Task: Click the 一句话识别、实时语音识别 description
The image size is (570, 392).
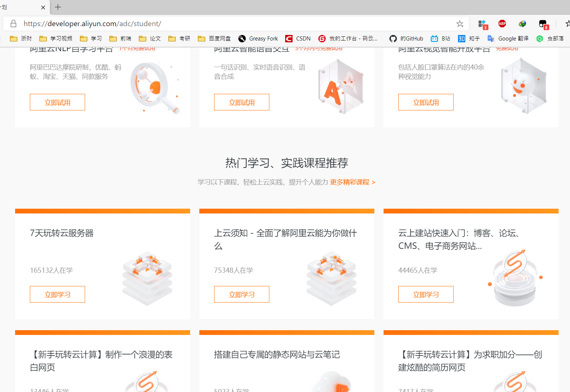Action: click(260, 72)
